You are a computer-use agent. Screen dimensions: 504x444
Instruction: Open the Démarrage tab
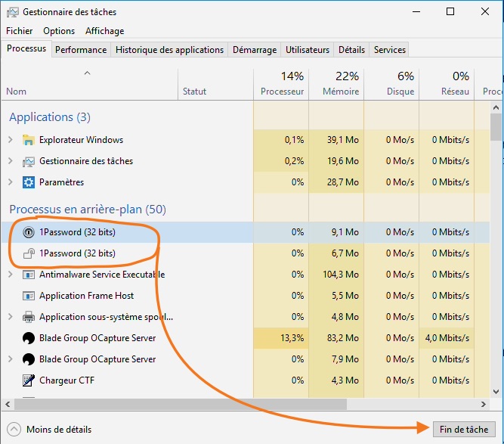(x=254, y=50)
